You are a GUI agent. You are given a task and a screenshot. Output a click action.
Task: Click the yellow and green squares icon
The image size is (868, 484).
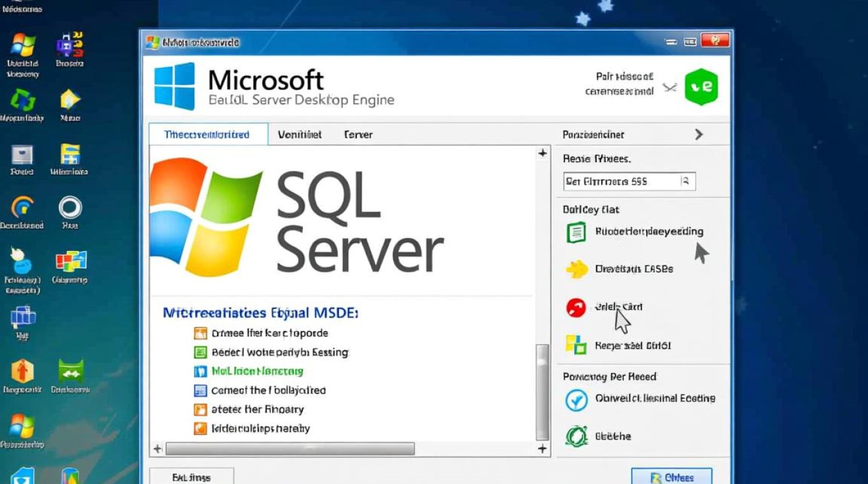575,345
